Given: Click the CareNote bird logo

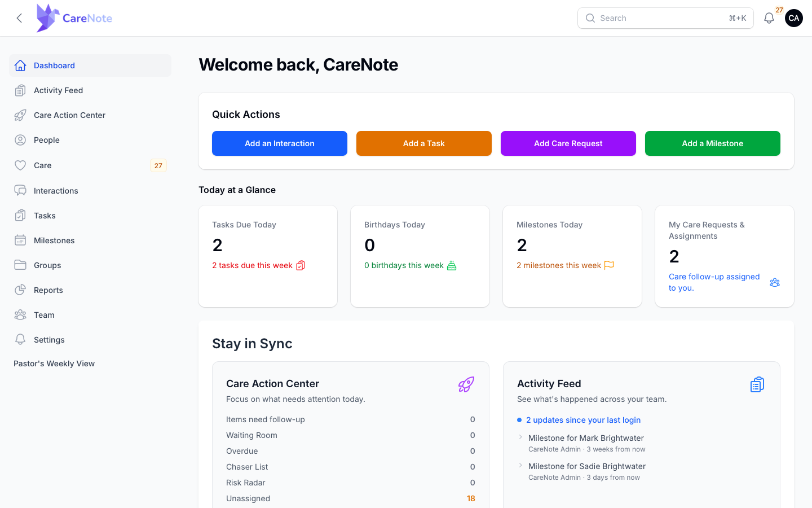Looking at the screenshot, I should pyautogui.click(x=48, y=18).
